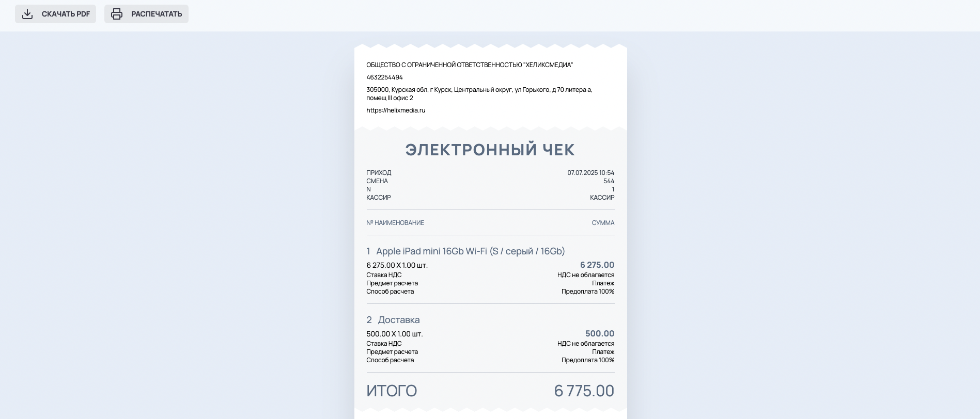980x419 pixels.
Task: Click the Курск company address text
Action: (479, 93)
